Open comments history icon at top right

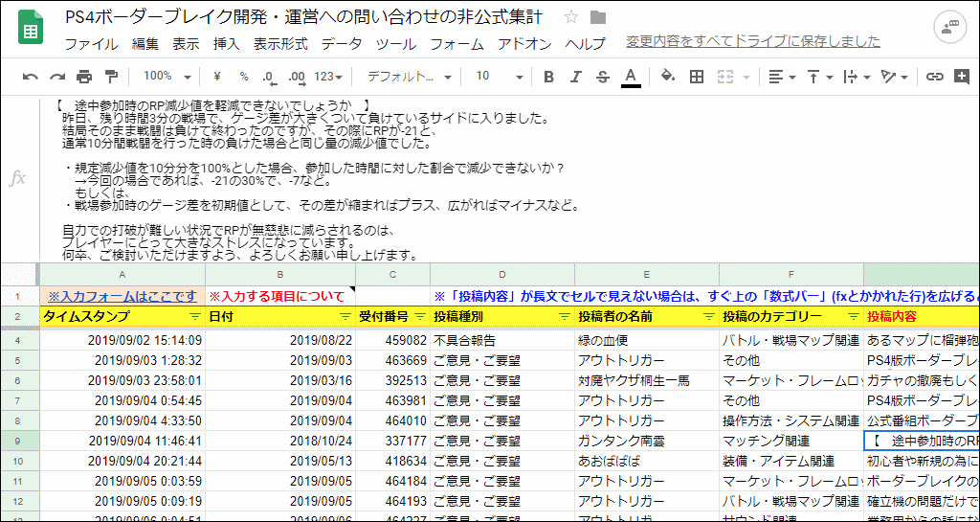click(950, 28)
